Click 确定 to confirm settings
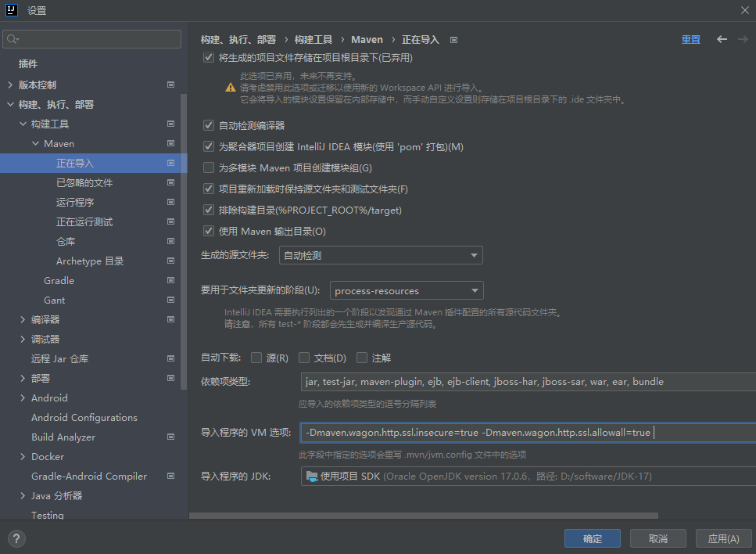 pyautogui.click(x=592, y=538)
